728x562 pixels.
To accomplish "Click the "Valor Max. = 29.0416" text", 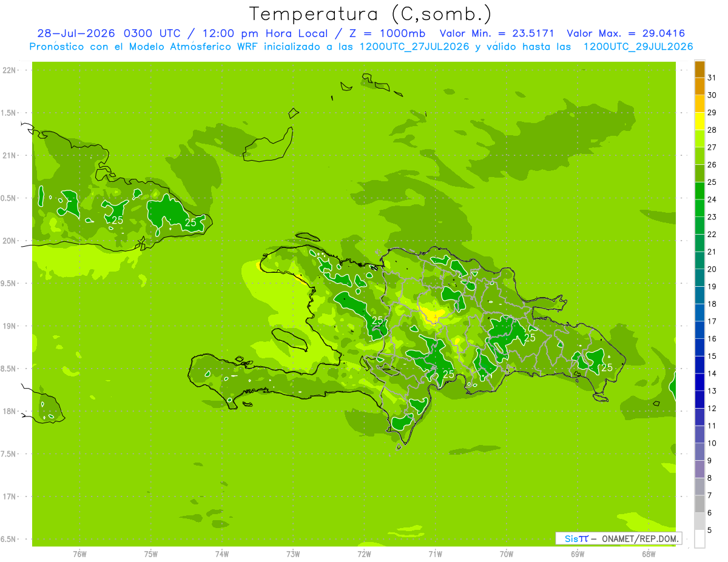I will [625, 33].
